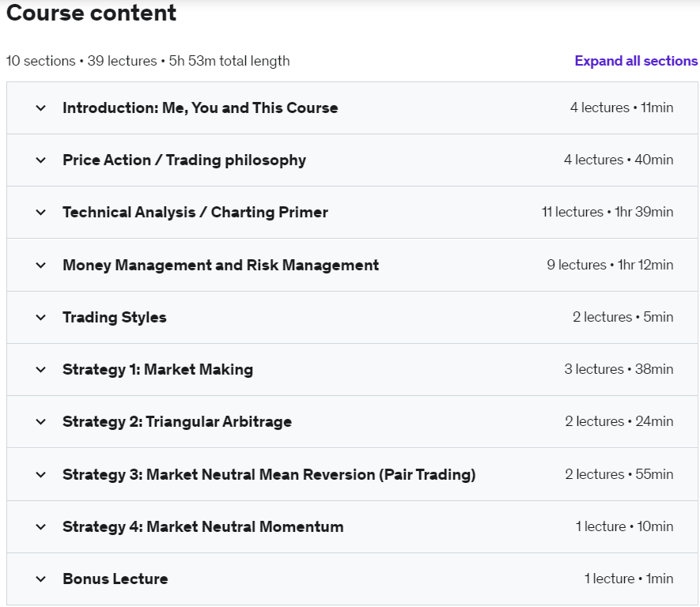Click '1 lecture • 10min' on Strategy 4 row
Viewport: 700px width, 607px height.
point(624,526)
